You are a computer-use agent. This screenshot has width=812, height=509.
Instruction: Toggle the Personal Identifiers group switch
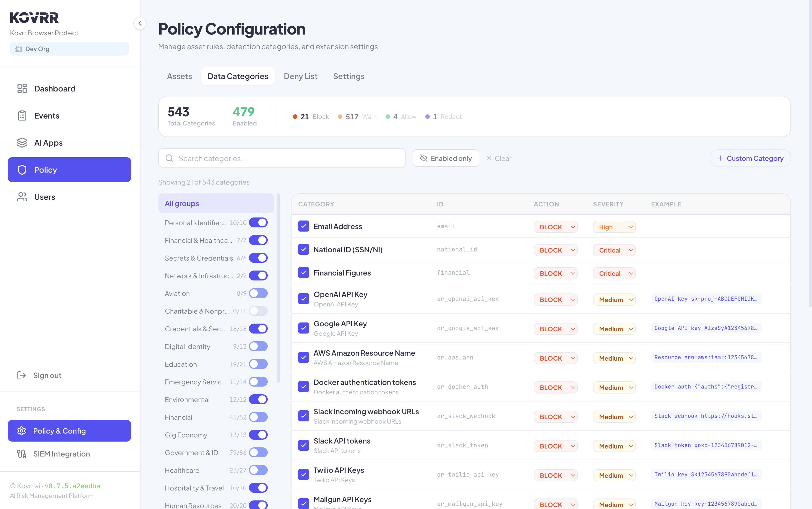pyautogui.click(x=258, y=222)
